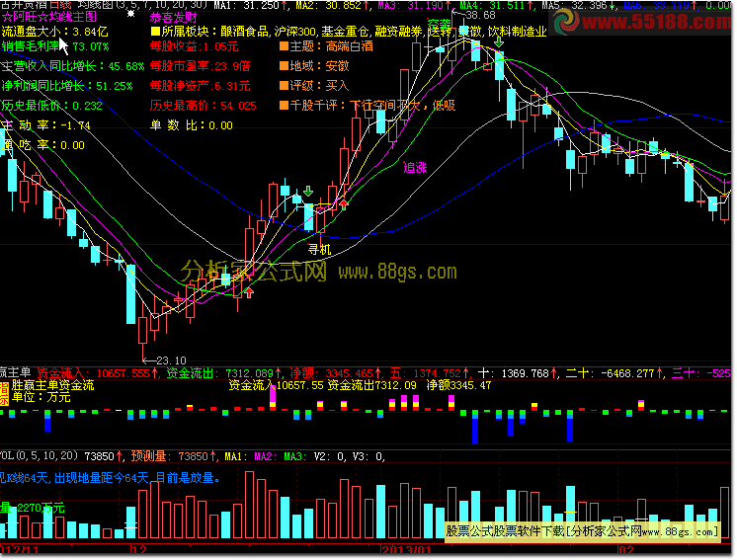Image resolution: width=737 pixels, height=560 pixels.
Task: Click MA5: 32.396 in the top header
Action: [x=578, y=5]
